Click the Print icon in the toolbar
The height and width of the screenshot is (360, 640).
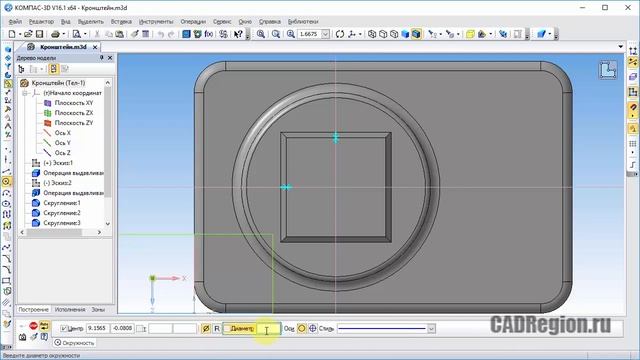[55, 34]
